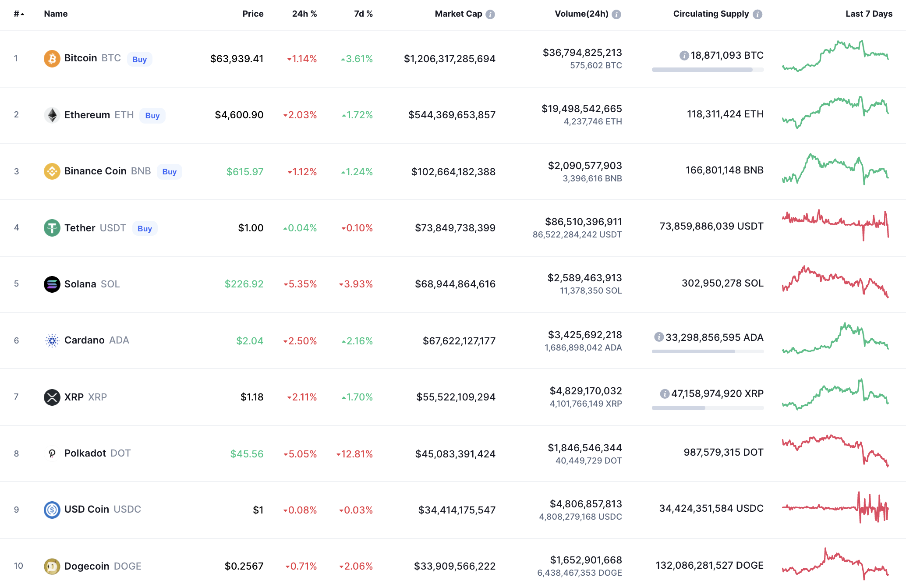Sort by the 7d % column header
Screen dimensions: 906x588
pos(363,14)
